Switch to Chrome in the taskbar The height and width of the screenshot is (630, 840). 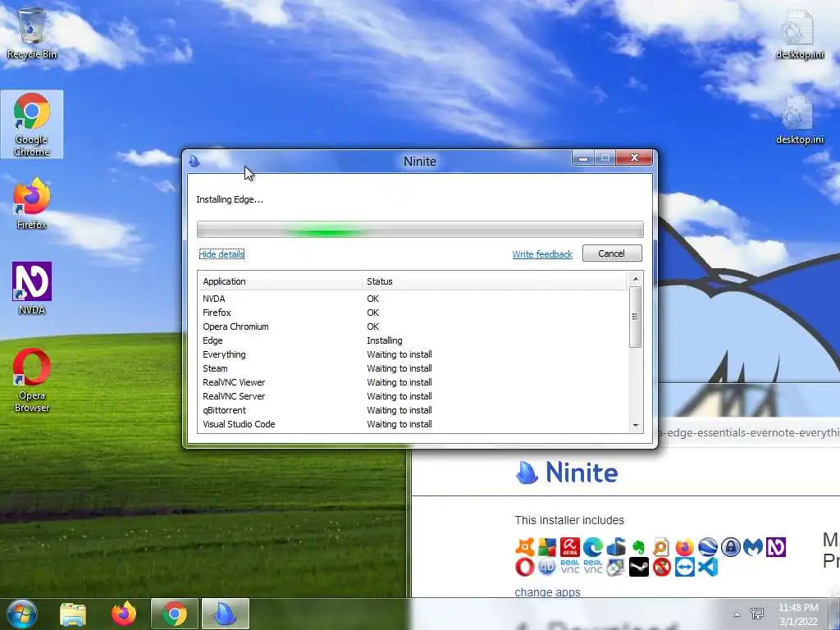(x=175, y=614)
